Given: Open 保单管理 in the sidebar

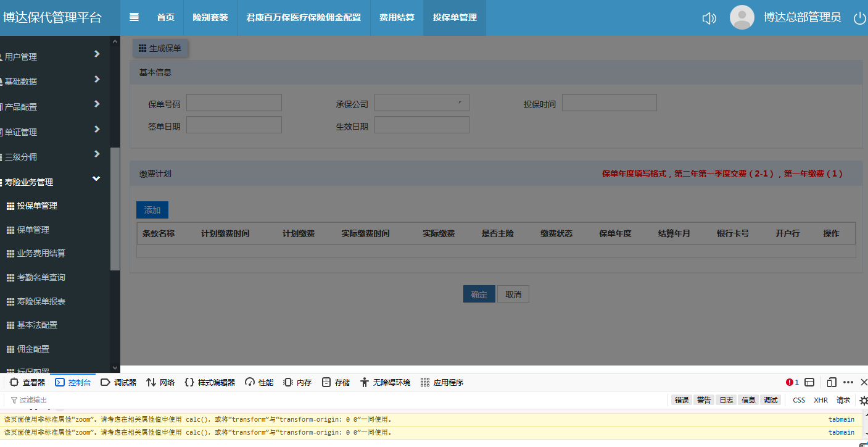Looking at the screenshot, I should point(33,230).
